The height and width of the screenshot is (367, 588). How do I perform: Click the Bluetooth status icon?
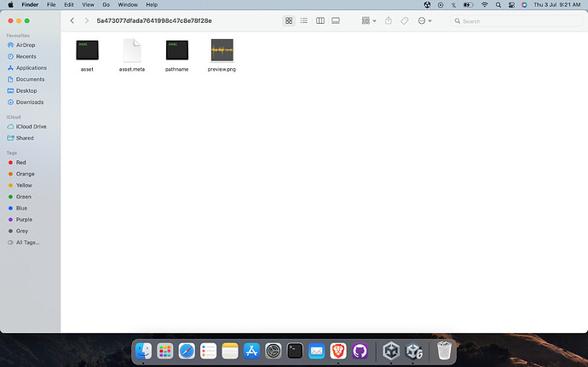point(453,5)
